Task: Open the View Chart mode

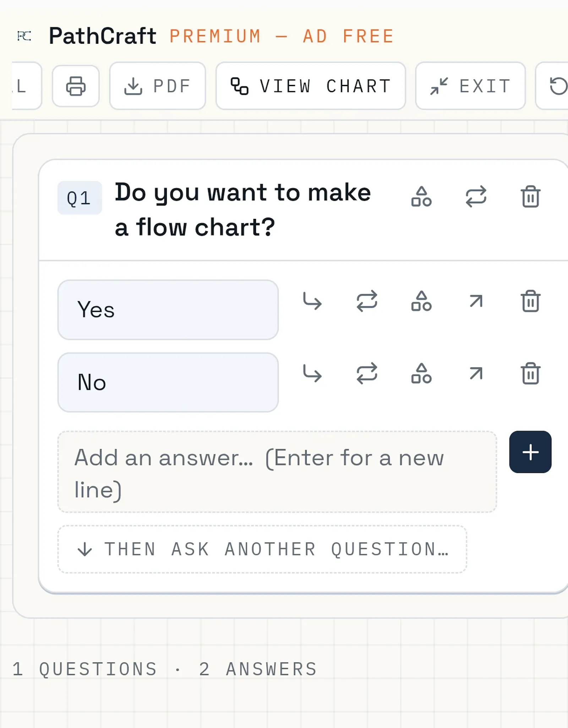Action: [x=311, y=86]
